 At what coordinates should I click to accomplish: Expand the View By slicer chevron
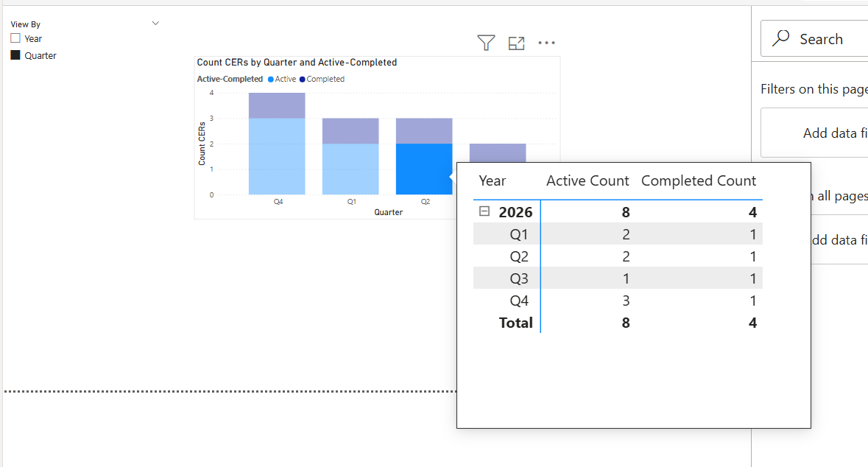pos(155,24)
